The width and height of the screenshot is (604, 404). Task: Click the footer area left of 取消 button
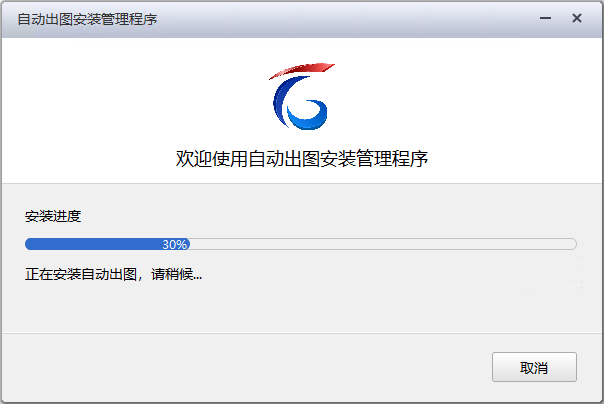247,367
